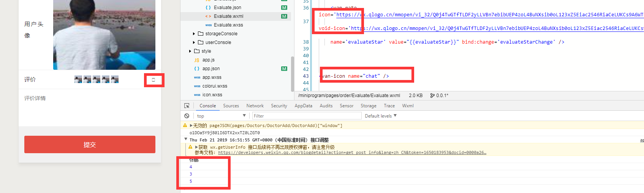Viewport: 644px width, 193px height.
Task: Open the Sensor tab
Action: coord(347,106)
